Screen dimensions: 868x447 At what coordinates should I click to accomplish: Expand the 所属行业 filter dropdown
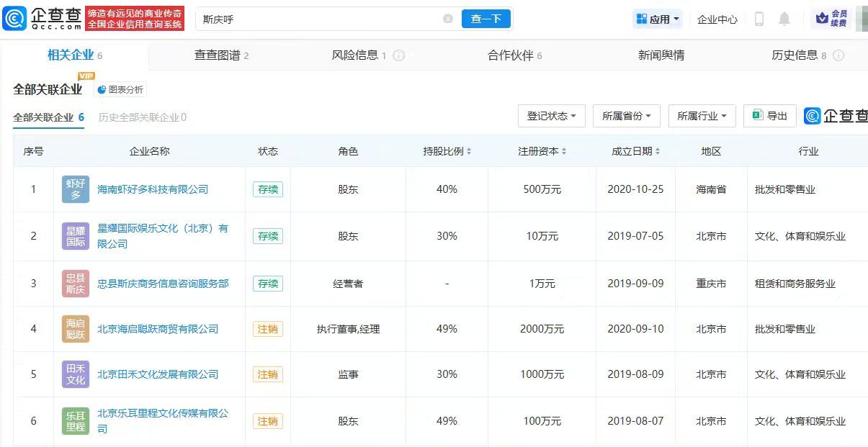(x=701, y=116)
